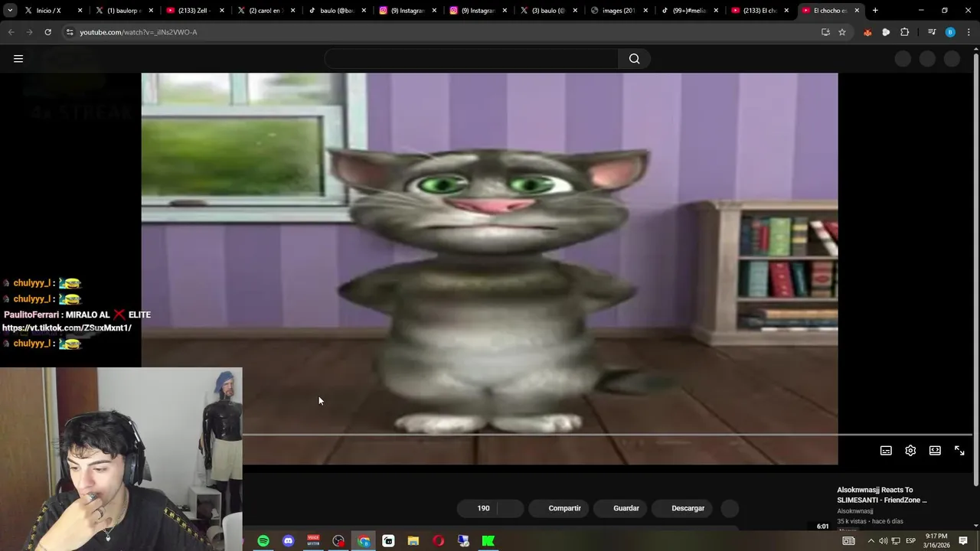This screenshot has width=980, height=551.
Task: Switch the ESP input language
Action: click(911, 541)
